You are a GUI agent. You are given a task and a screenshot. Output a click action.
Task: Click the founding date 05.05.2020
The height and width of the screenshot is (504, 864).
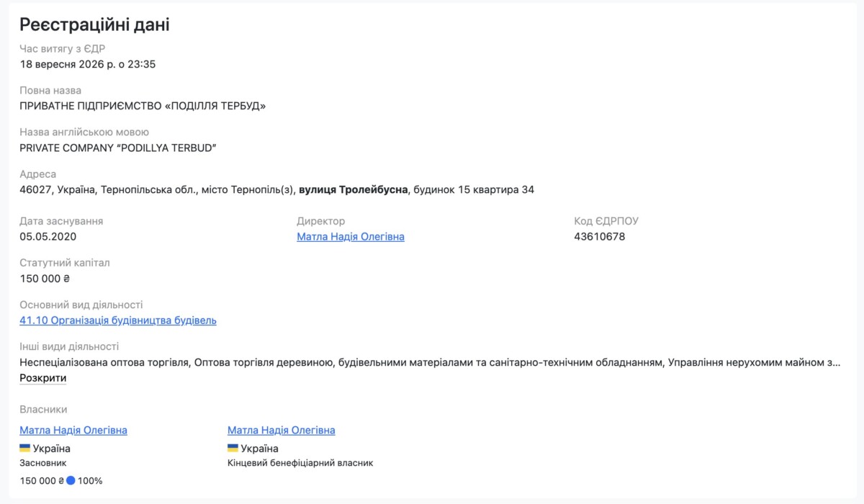pos(48,236)
